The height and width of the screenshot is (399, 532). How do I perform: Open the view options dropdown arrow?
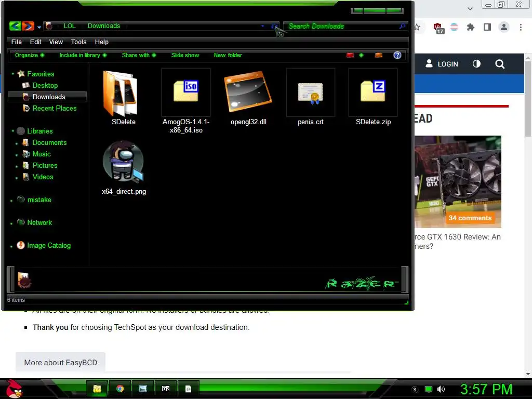tap(361, 55)
